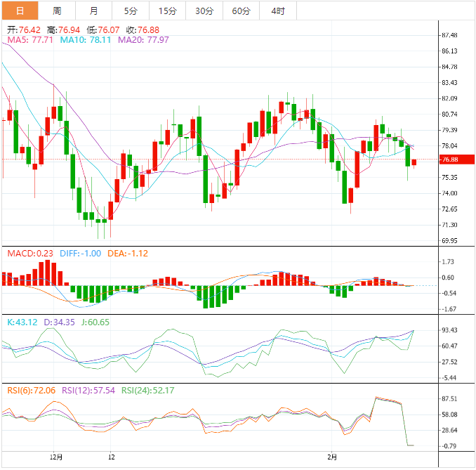This screenshot has width=476, height=470.
Task: Select the 5分 timeframe tab
Action: click(x=131, y=11)
